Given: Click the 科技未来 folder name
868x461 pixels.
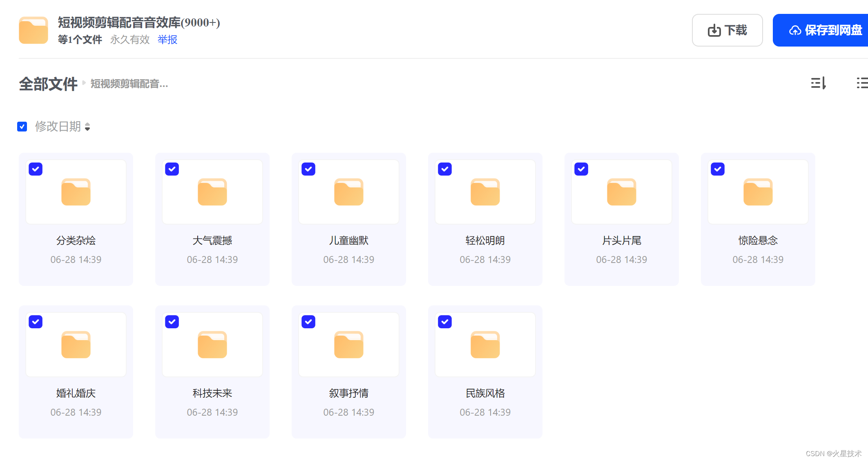Looking at the screenshot, I should click(x=212, y=393).
